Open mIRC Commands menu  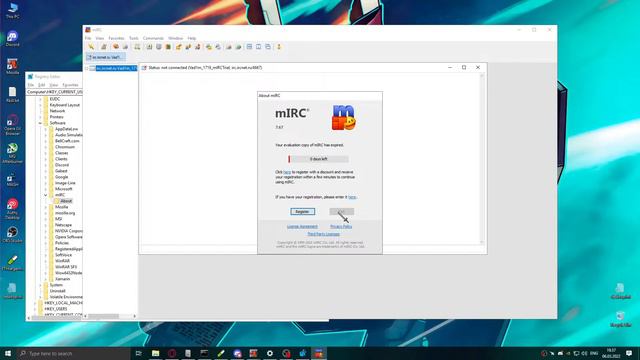[x=153, y=38]
